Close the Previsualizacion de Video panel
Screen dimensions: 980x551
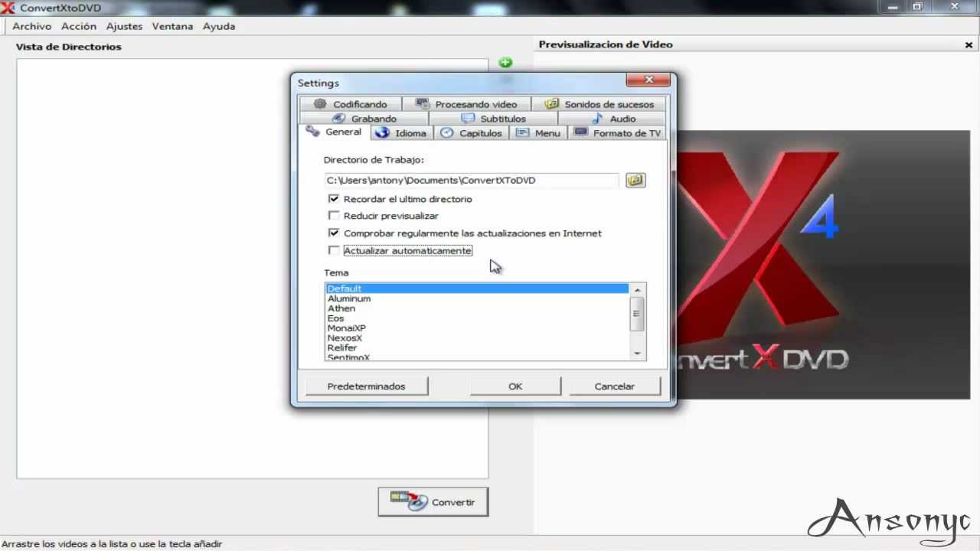pyautogui.click(x=969, y=45)
